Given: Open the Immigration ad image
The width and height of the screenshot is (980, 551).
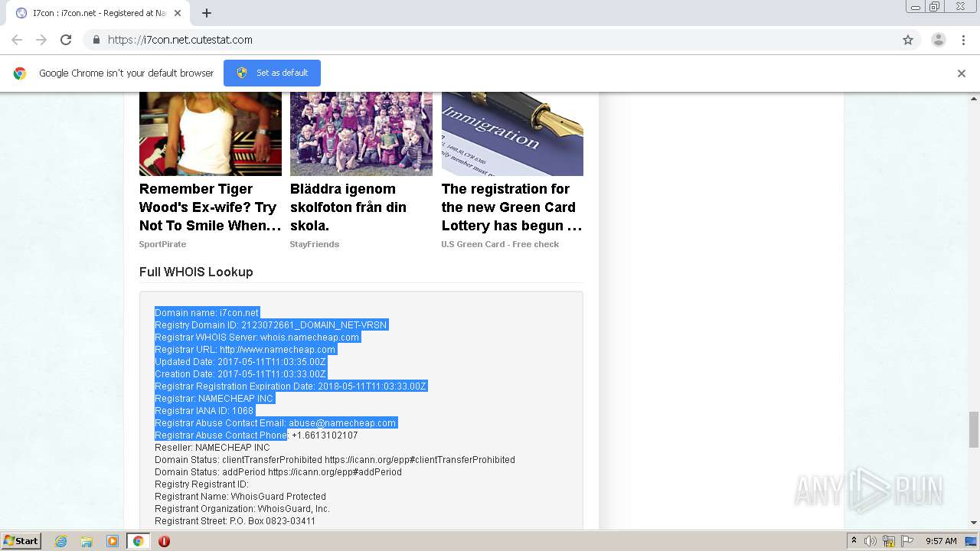Looking at the screenshot, I should tap(512, 134).
